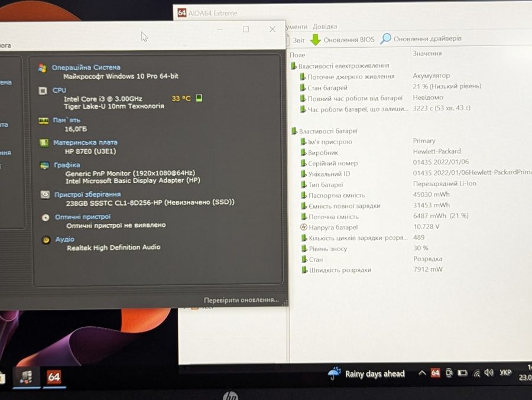Select the Властивості електроживлення group row

pos(340,66)
